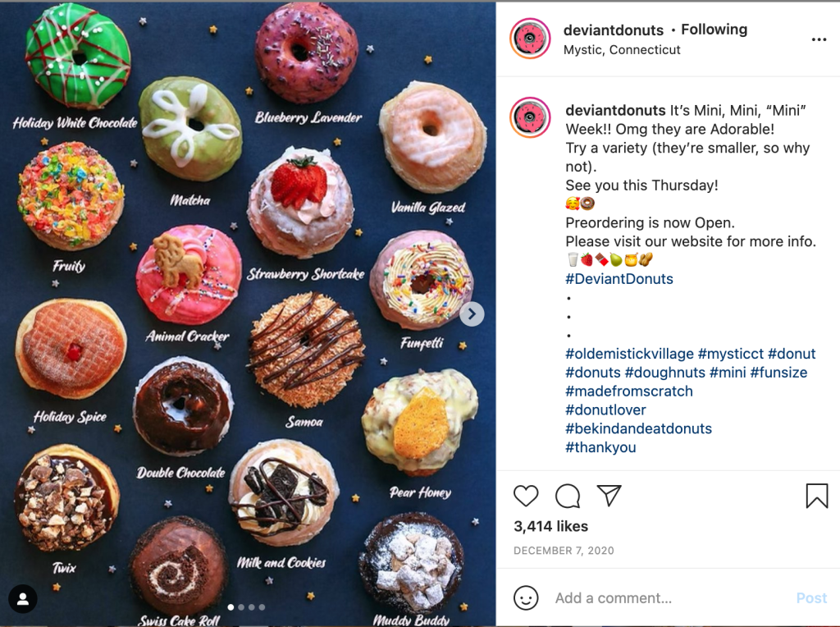Like the post with heart icon
Screen dimensions: 840x627
pyautogui.click(x=526, y=496)
